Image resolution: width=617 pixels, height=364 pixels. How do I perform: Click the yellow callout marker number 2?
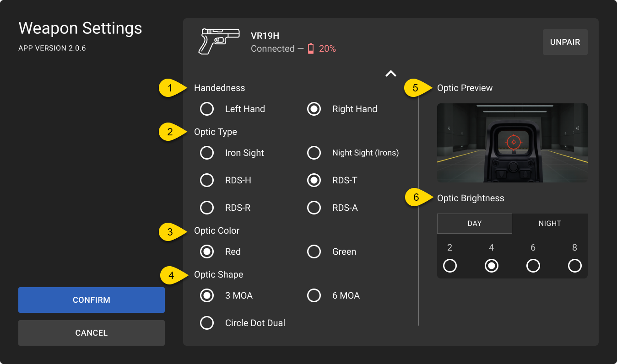pyautogui.click(x=170, y=132)
